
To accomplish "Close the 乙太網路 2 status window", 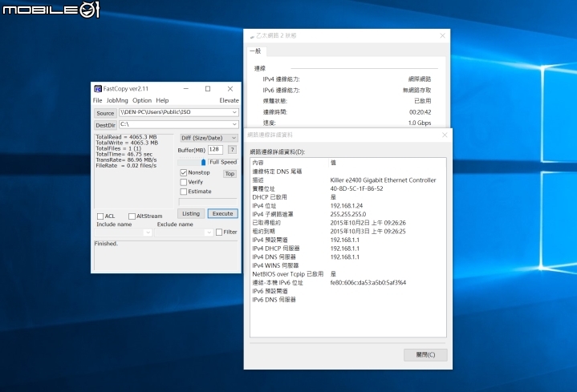I will [x=442, y=35].
